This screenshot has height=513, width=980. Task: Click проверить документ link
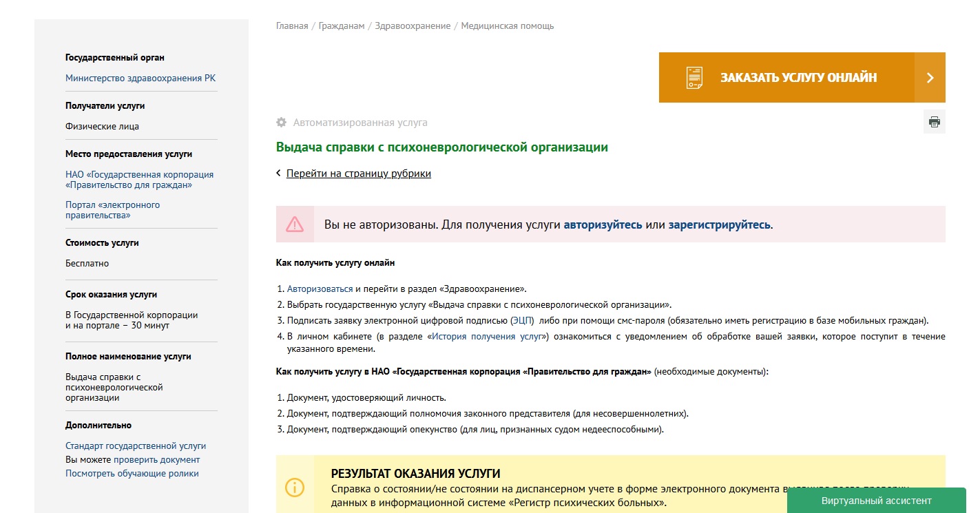(x=157, y=460)
